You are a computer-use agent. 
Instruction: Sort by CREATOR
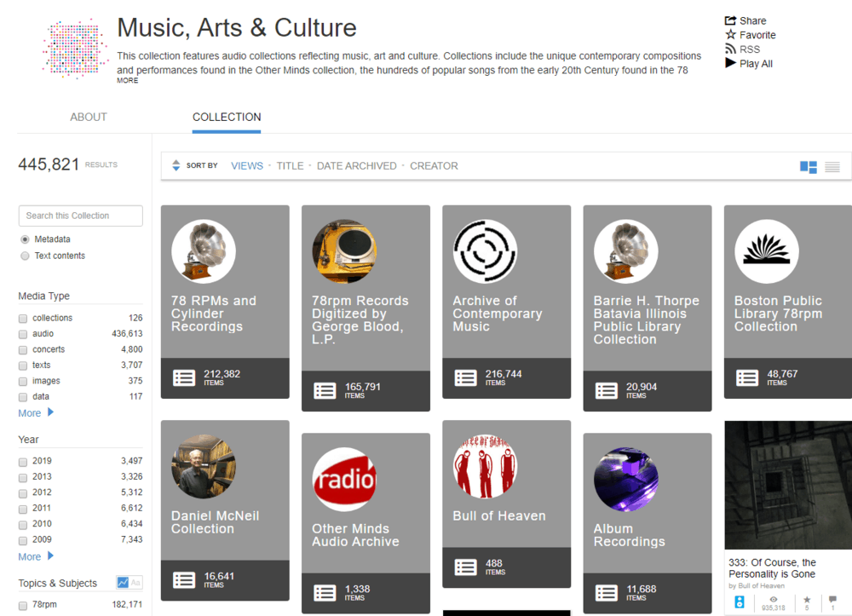(434, 165)
